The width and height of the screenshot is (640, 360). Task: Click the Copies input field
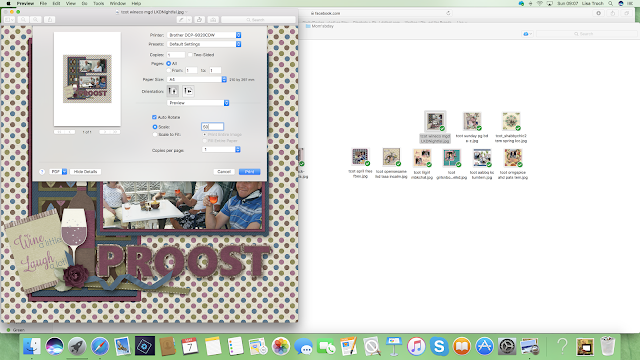pyautogui.click(x=176, y=55)
